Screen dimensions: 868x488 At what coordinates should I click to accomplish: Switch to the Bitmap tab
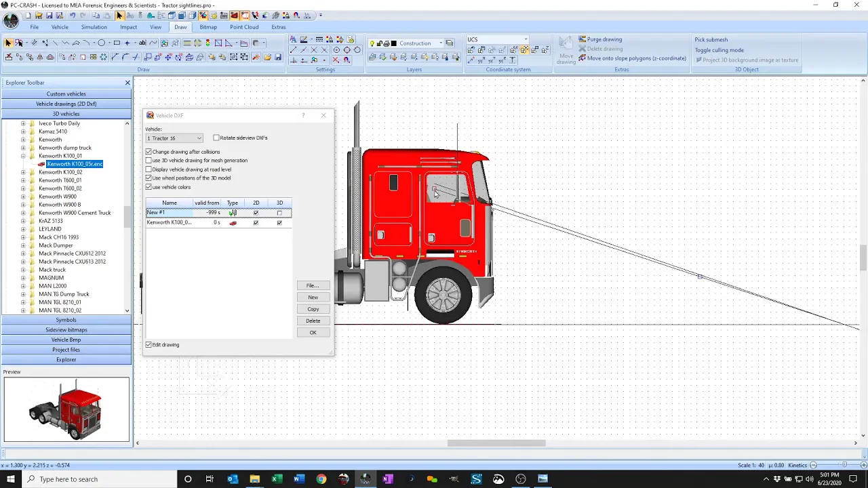[x=208, y=27]
